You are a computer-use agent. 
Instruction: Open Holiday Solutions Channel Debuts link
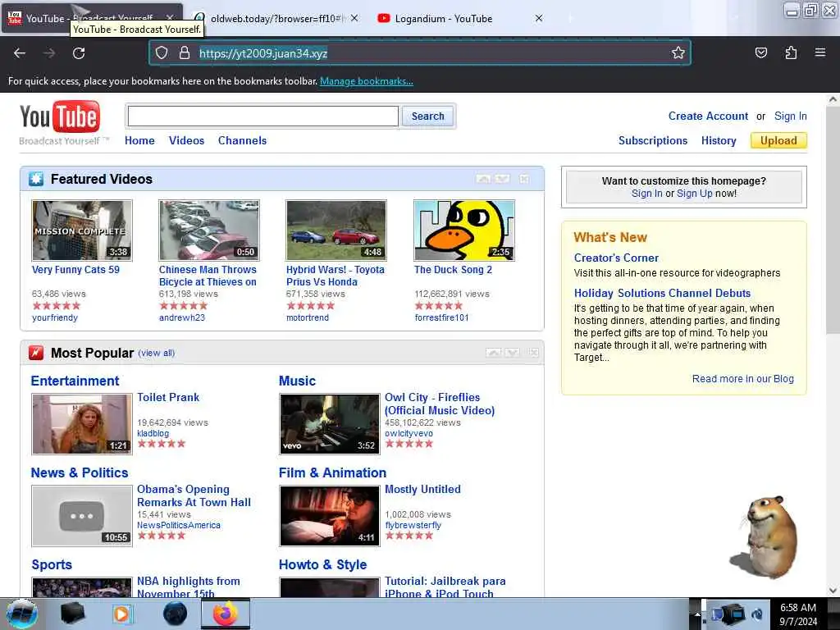pos(662,293)
